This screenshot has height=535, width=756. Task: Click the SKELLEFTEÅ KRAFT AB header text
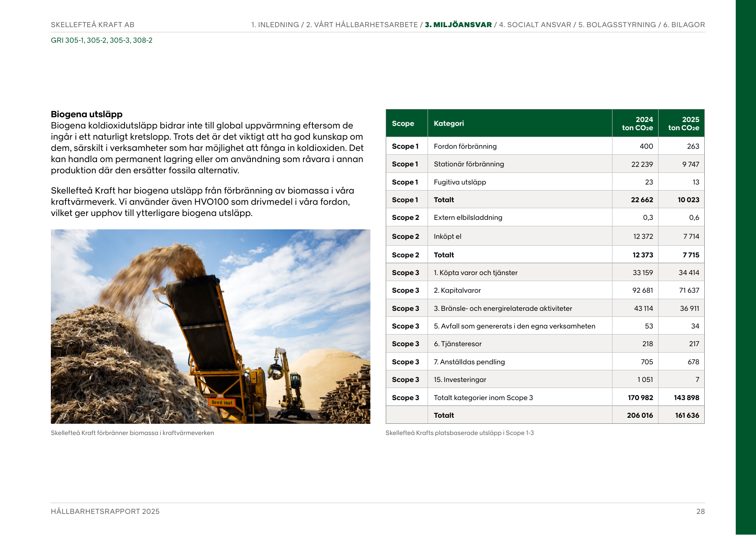93,25
